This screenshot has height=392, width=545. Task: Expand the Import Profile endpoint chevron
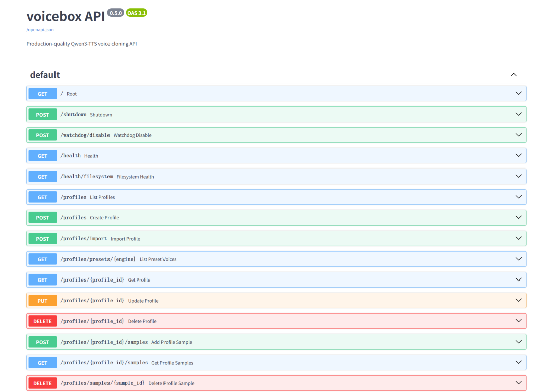click(518, 238)
